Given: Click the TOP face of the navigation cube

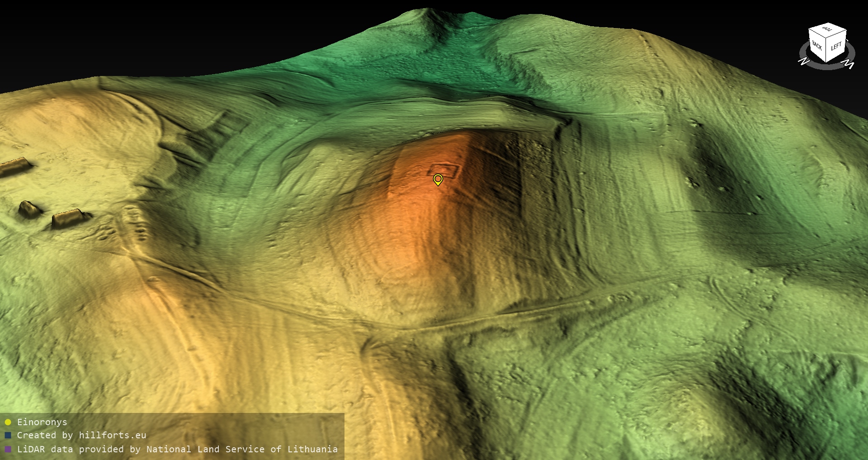Looking at the screenshot, I should pos(827,29).
